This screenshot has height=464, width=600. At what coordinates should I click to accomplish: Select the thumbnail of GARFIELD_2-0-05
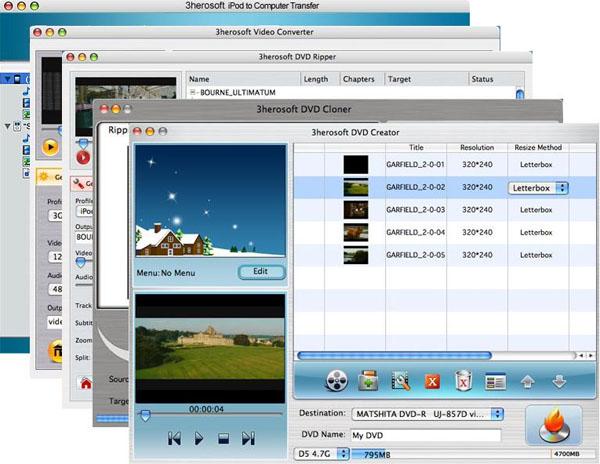click(356, 255)
